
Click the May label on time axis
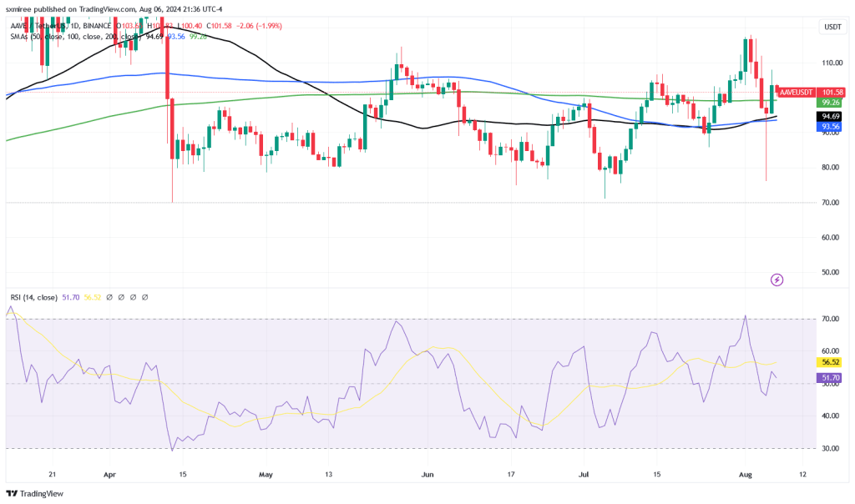(x=266, y=473)
